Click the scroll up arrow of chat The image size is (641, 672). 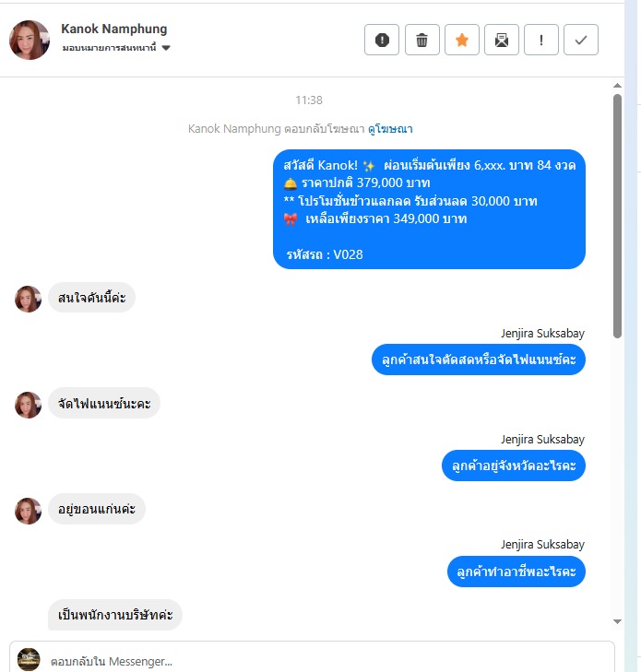coord(617,86)
